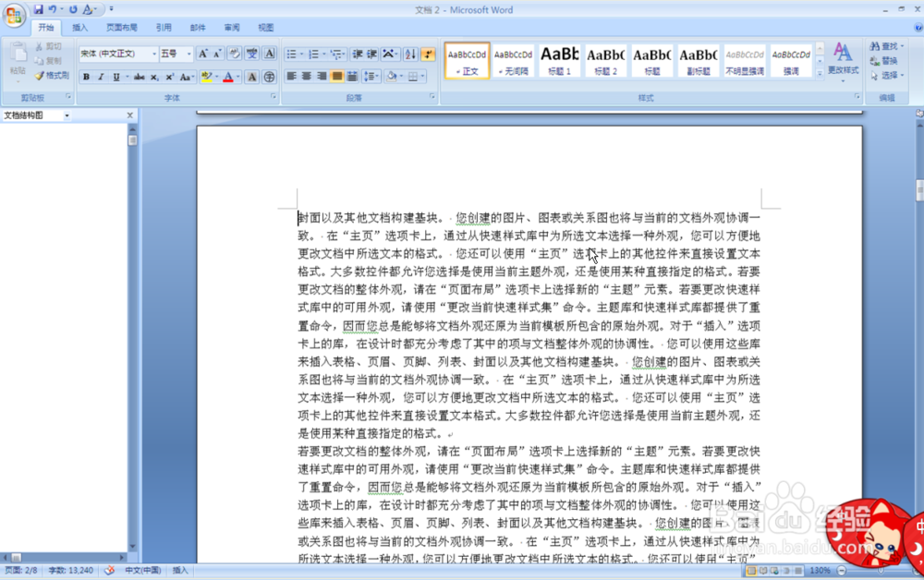Toggle italic formatting
The width and height of the screenshot is (924, 580).
(101, 78)
